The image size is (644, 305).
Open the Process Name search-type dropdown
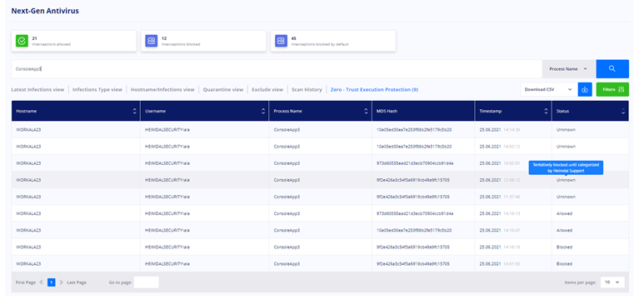[x=568, y=69]
